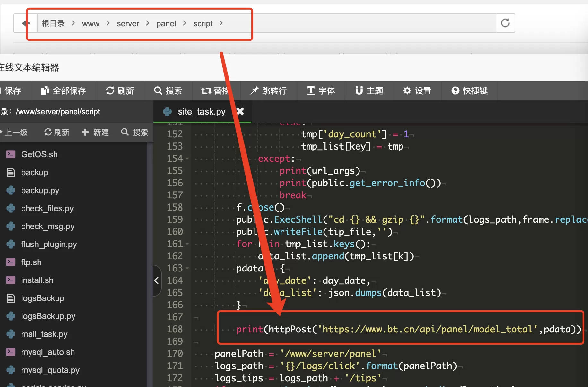Click the httpPost code on line 168
Image resolution: width=588 pixels, height=387 pixels.
[408, 329]
